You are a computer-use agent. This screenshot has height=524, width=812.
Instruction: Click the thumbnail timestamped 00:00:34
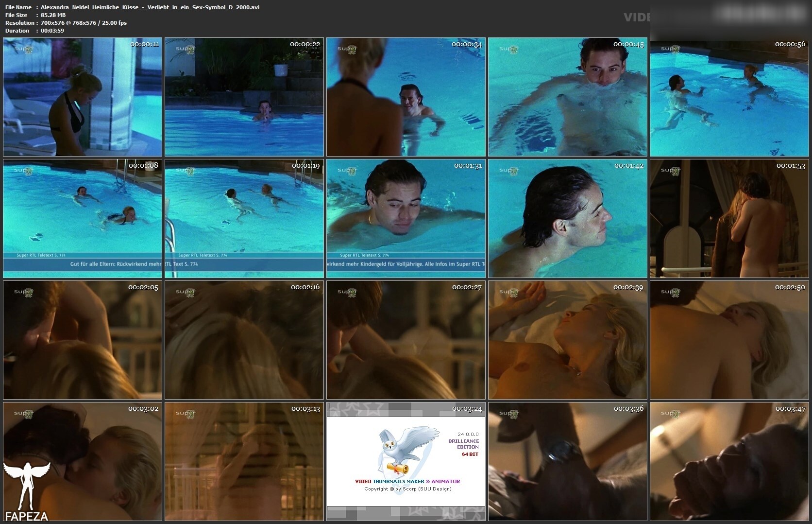point(406,97)
